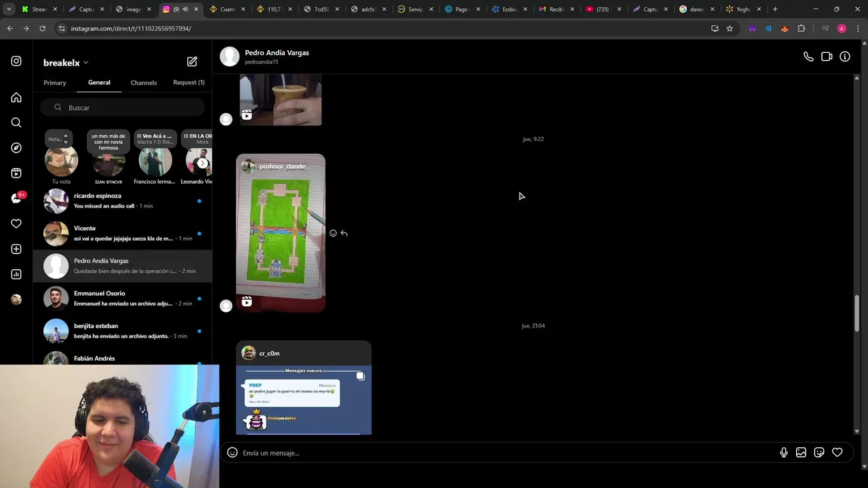
Task: Open conversation information icon
Action: pos(845,57)
